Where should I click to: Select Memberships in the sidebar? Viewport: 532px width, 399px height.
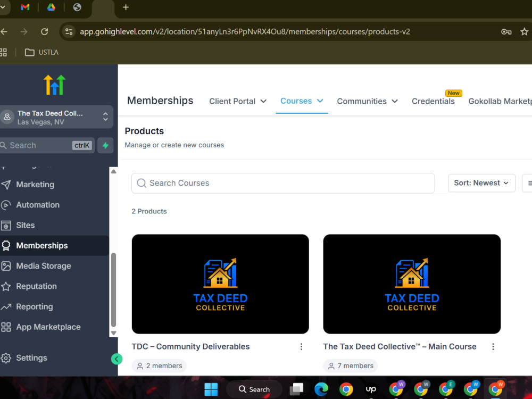coord(54,246)
